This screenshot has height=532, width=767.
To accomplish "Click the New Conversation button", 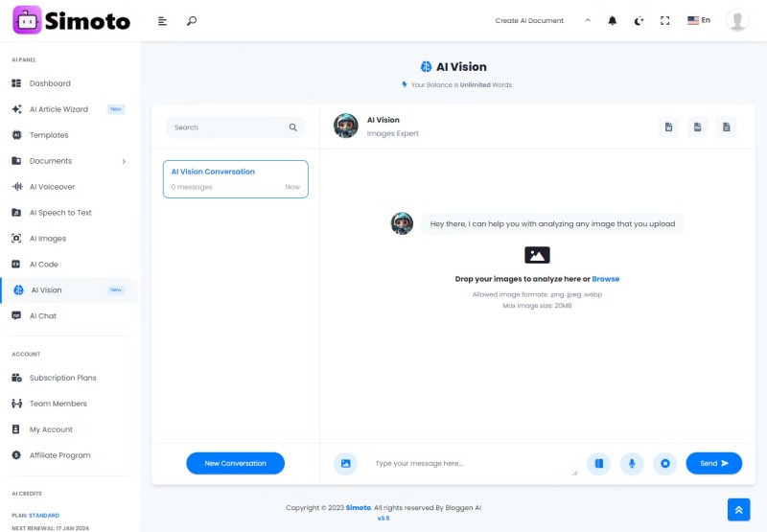I will click(x=235, y=463).
